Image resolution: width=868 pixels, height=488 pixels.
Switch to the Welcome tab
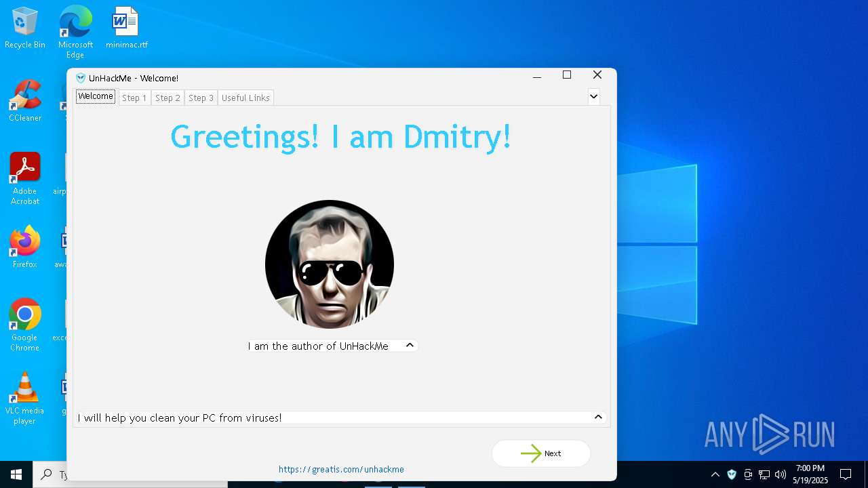(x=96, y=96)
